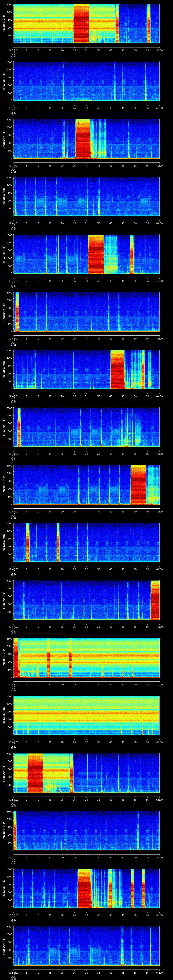
Task: Open the spectrogram panel starting at 19:50:00
Action: [x=87, y=773]
